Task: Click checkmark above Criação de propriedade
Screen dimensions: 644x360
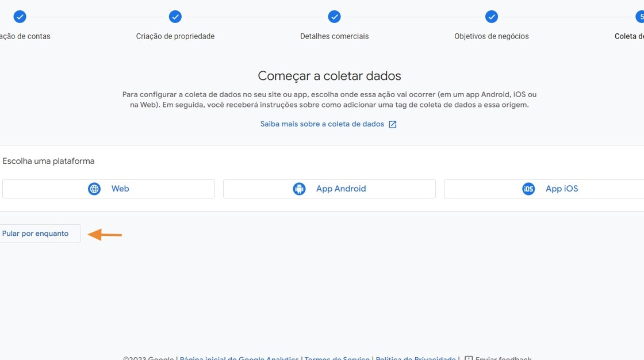Action: coord(175,17)
